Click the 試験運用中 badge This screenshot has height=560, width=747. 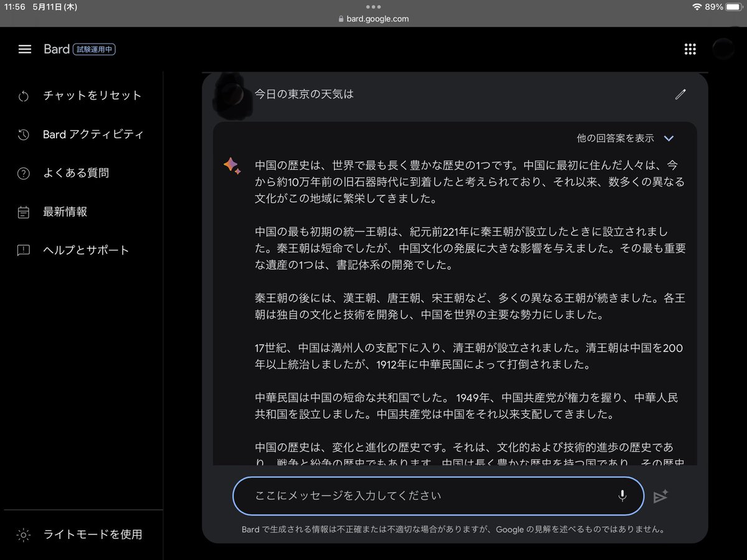point(94,49)
